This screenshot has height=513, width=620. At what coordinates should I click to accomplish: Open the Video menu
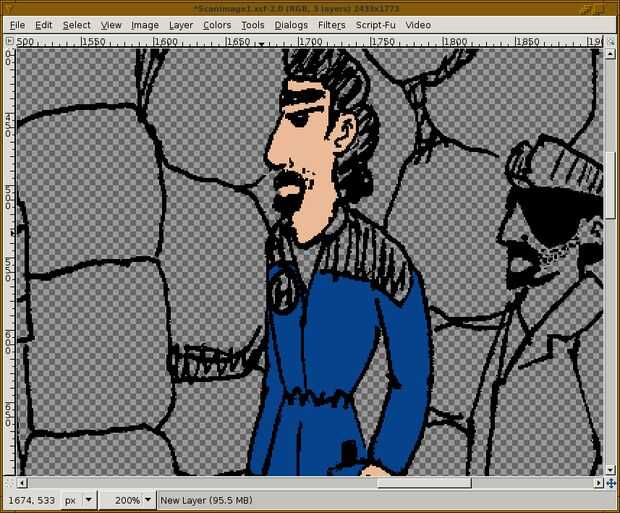(418, 25)
